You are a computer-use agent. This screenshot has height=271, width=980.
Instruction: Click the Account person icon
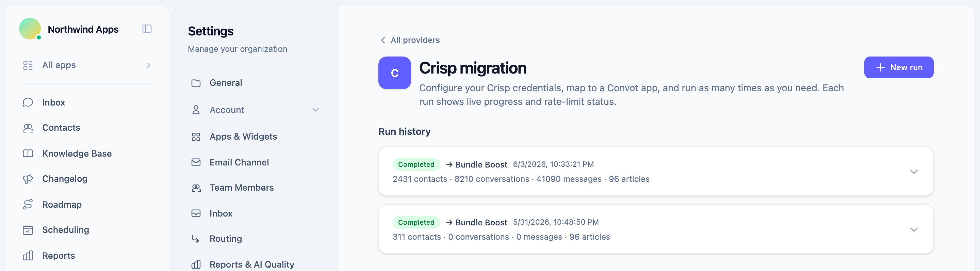pyautogui.click(x=196, y=110)
